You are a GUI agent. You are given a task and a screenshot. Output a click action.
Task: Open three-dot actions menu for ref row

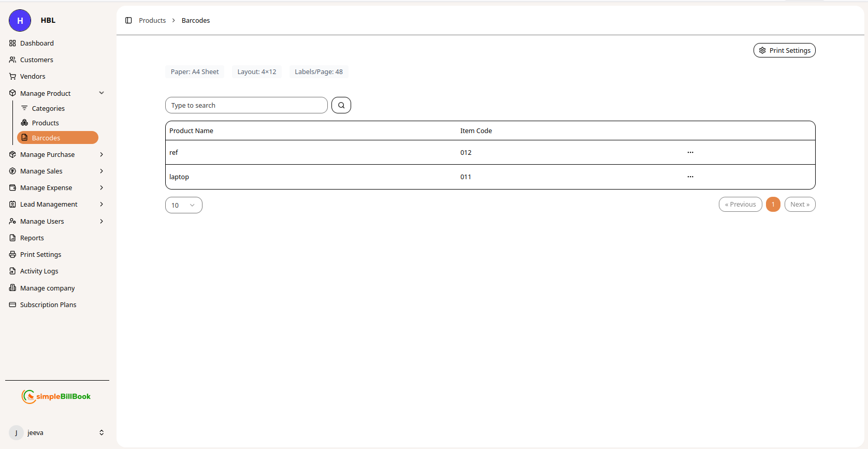(x=690, y=152)
